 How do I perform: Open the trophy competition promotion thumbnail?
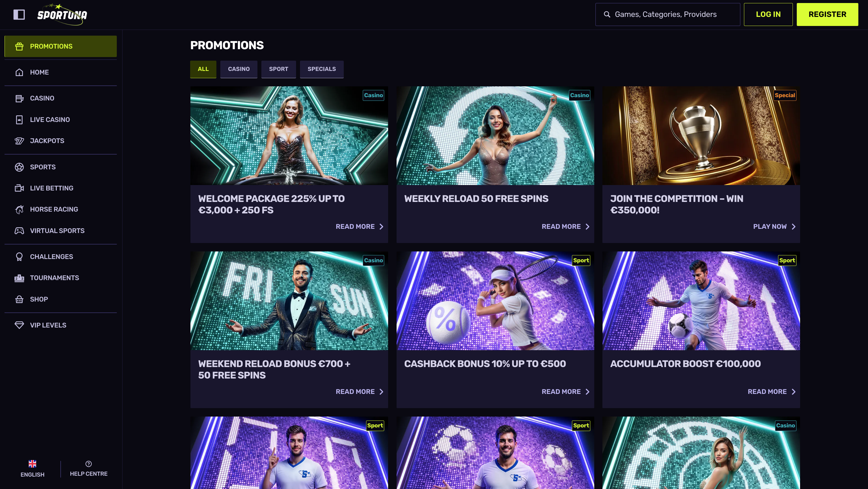[x=701, y=136]
